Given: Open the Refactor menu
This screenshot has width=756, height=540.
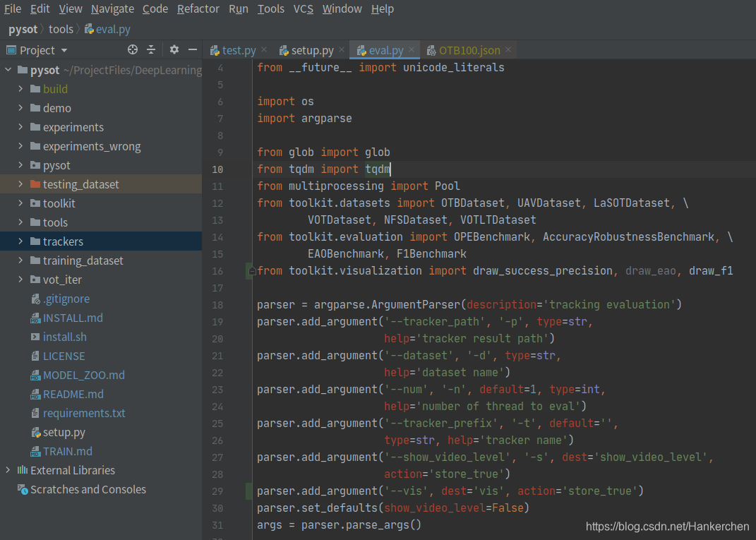Looking at the screenshot, I should pos(198,8).
